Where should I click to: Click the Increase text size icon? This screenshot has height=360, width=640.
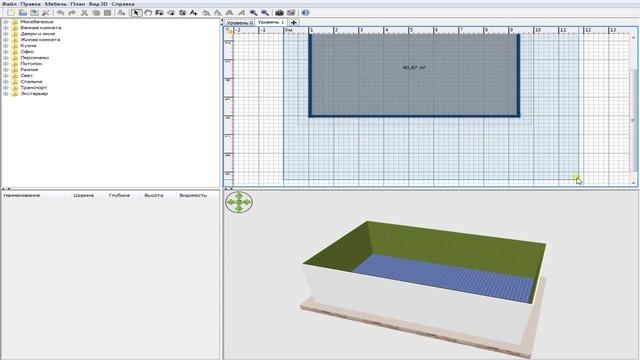pyautogui.click(x=207, y=13)
